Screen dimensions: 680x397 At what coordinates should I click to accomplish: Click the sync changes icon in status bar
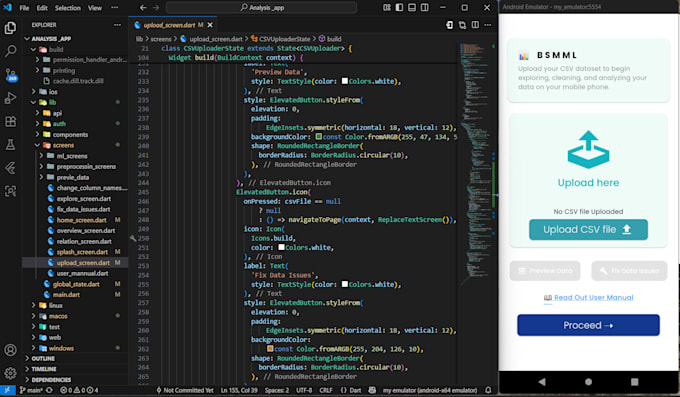point(49,390)
